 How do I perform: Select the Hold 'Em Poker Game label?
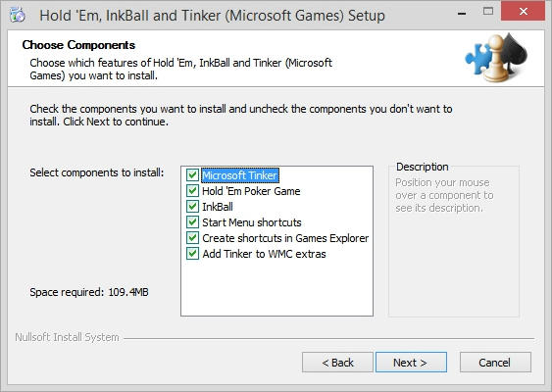[251, 191]
